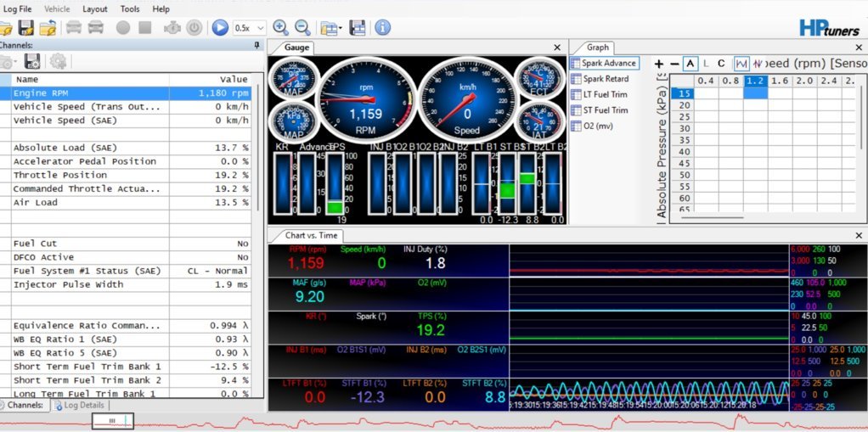The image size is (868, 432).
Task: Save layout with floppy-table icon
Action: pyautogui.click(x=358, y=28)
